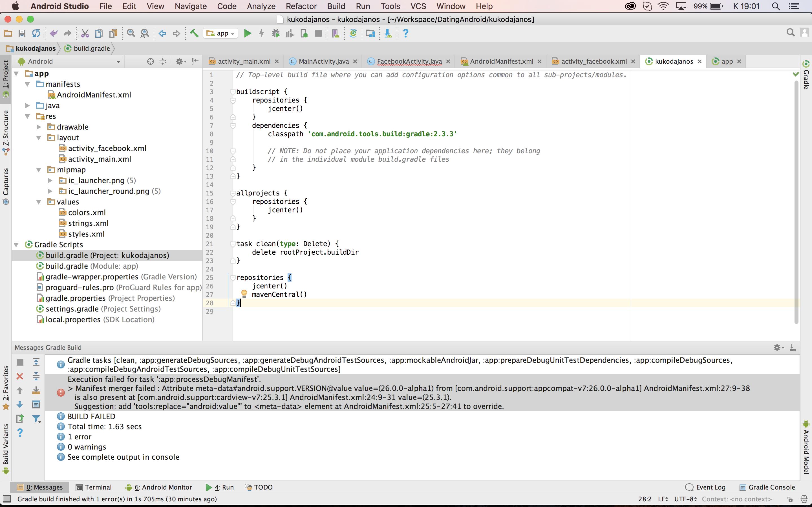Click the scroll-from-source target icon
This screenshot has height=507, width=812.
[150, 61]
